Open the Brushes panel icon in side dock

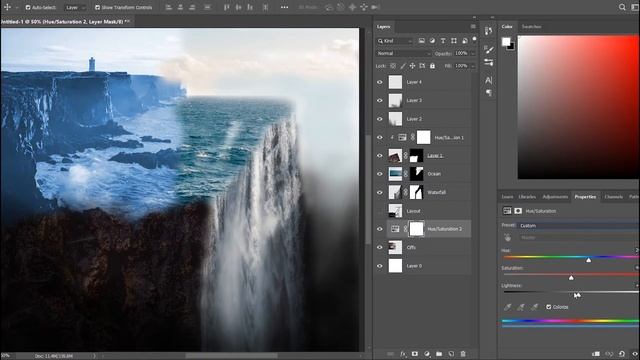point(489,50)
